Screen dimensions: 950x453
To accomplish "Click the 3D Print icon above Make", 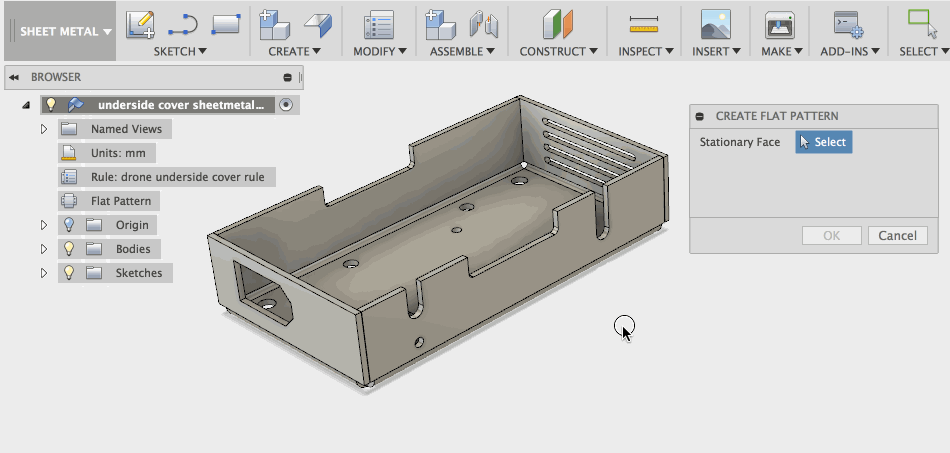I will (x=779, y=24).
